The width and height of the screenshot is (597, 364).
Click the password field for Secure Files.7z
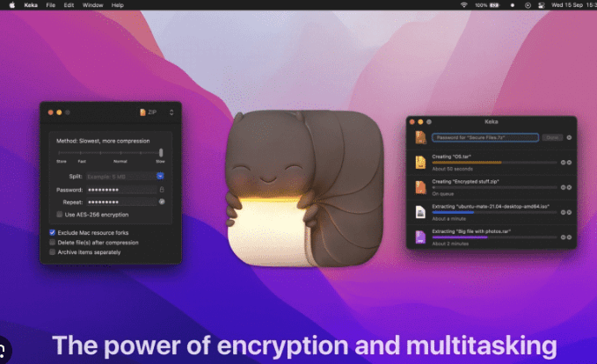pyautogui.click(x=485, y=137)
